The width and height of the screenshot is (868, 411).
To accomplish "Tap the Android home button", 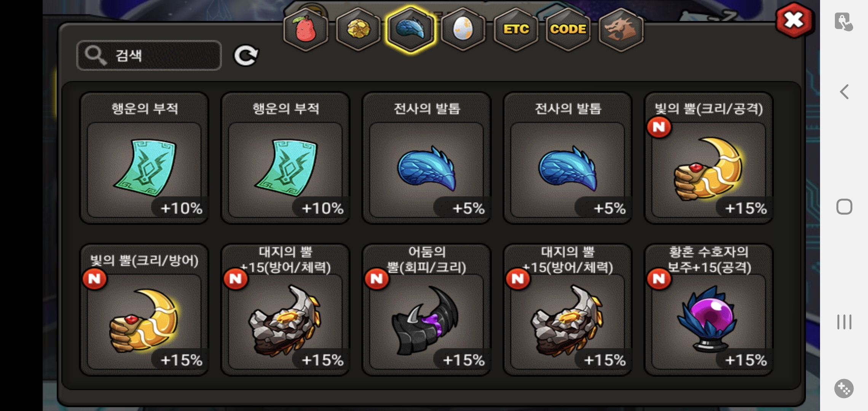I will click(844, 207).
